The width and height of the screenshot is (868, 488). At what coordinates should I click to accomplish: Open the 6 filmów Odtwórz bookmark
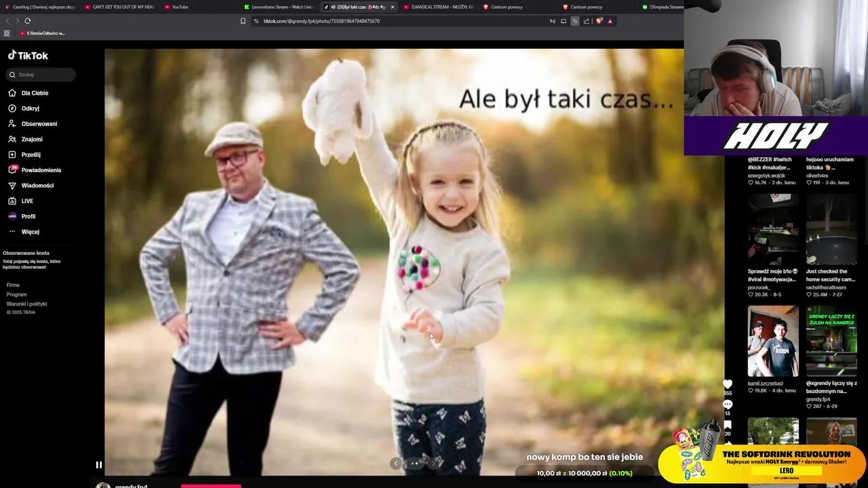43,33
